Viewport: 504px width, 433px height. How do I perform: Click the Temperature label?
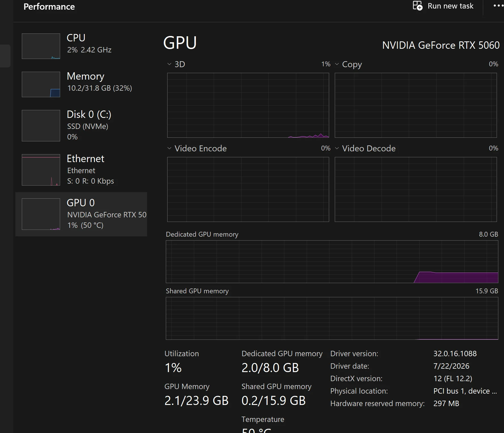pyautogui.click(x=263, y=419)
